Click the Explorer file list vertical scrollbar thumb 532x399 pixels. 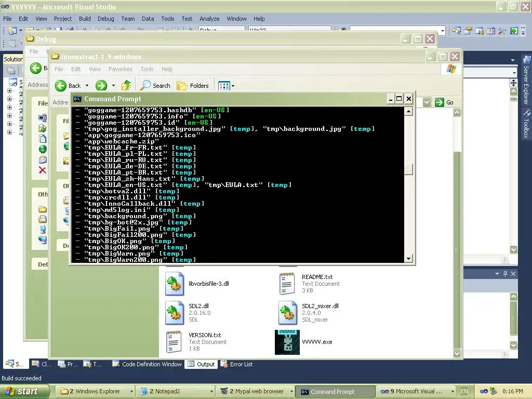(457, 250)
